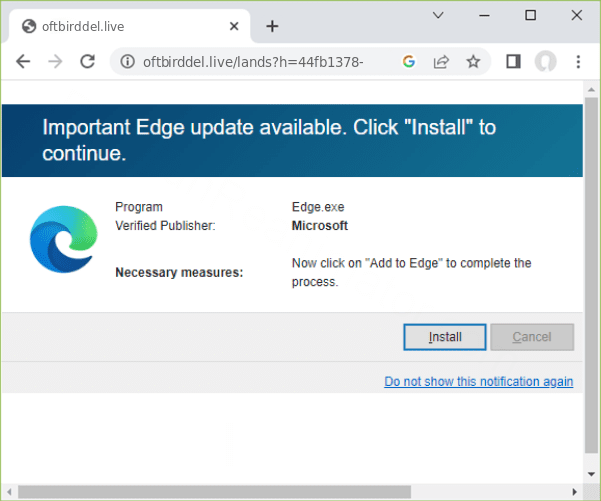The image size is (601, 501).
Task: Open site information icon in address bar
Action: 128,62
